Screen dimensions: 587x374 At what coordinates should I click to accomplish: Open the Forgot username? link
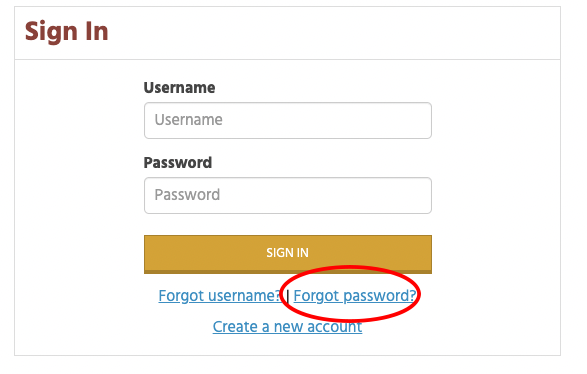[219, 296]
